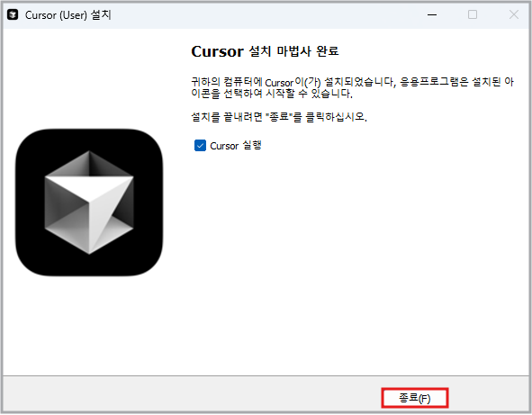Click the large Cursor cube logo
532x415 pixels.
(x=89, y=203)
